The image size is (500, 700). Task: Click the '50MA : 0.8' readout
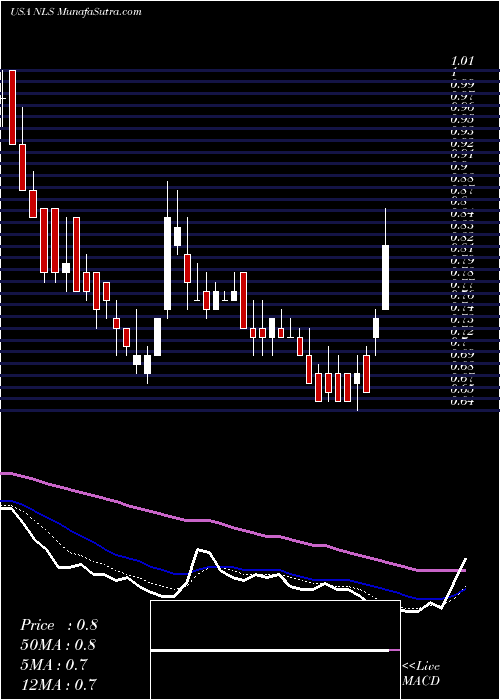(58, 645)
